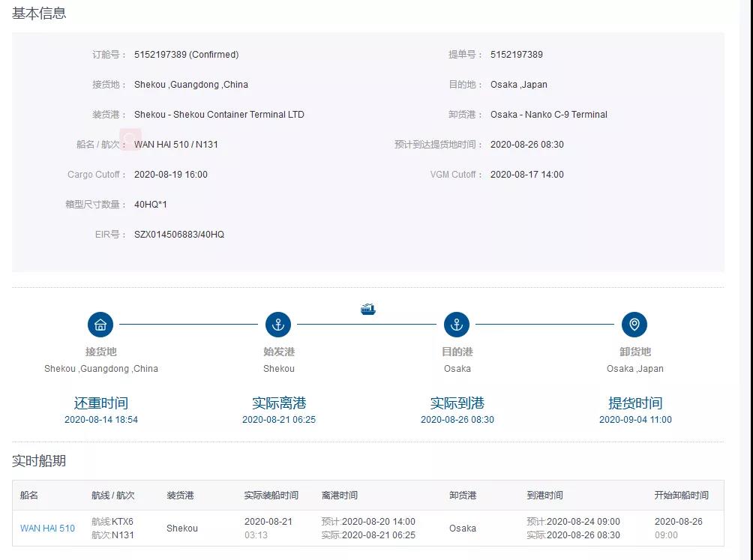Click the 实时船期 section heading
The width and height of the screenshot is (753, 560).
(x=39, y=461)
